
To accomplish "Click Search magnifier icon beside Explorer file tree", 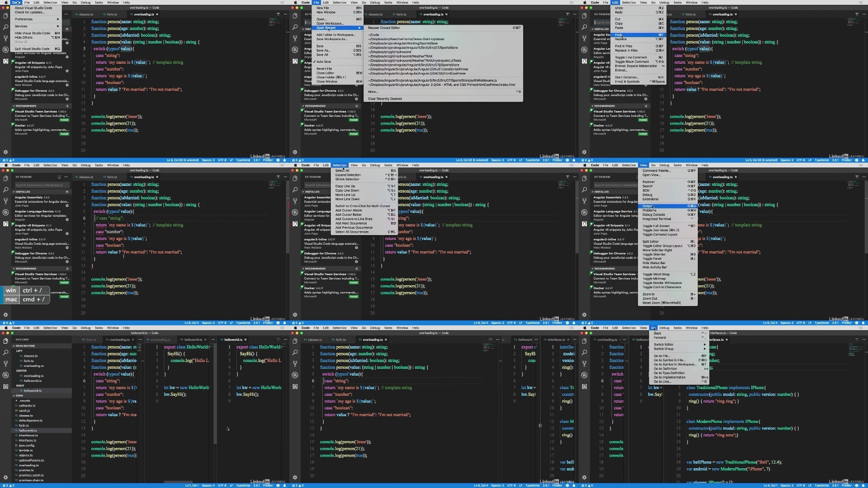I will pos(6,352).
